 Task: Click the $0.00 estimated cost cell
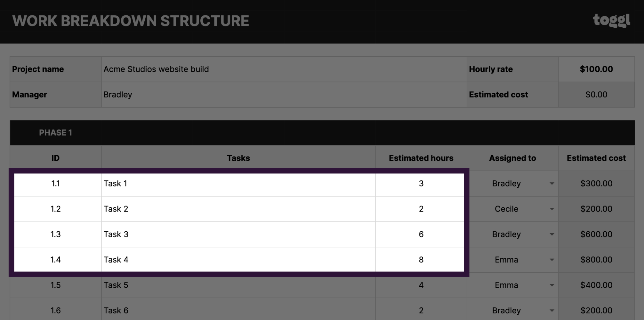(596, 95)
